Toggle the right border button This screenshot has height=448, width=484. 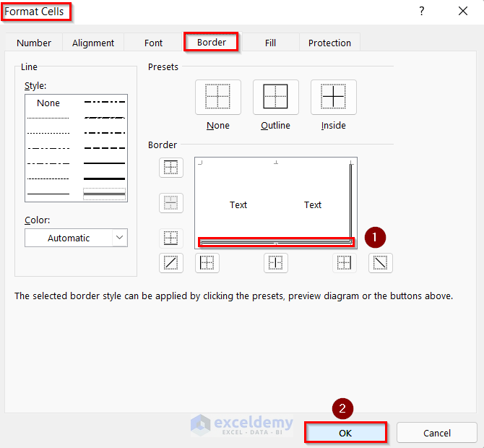pyautogui.click(x=344, y=263)
